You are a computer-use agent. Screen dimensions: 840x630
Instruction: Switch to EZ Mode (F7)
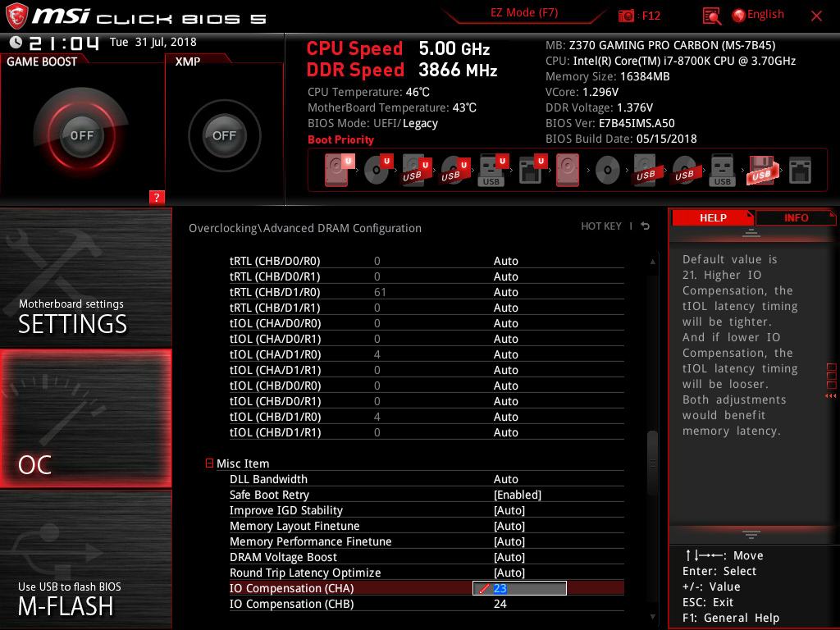524,13
